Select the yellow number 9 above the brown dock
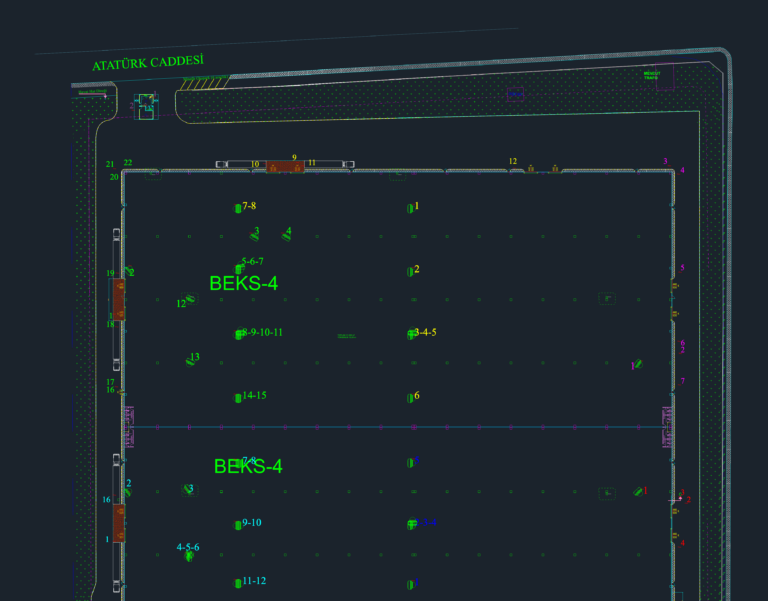 pyautogui.click(x=294, y=158)
